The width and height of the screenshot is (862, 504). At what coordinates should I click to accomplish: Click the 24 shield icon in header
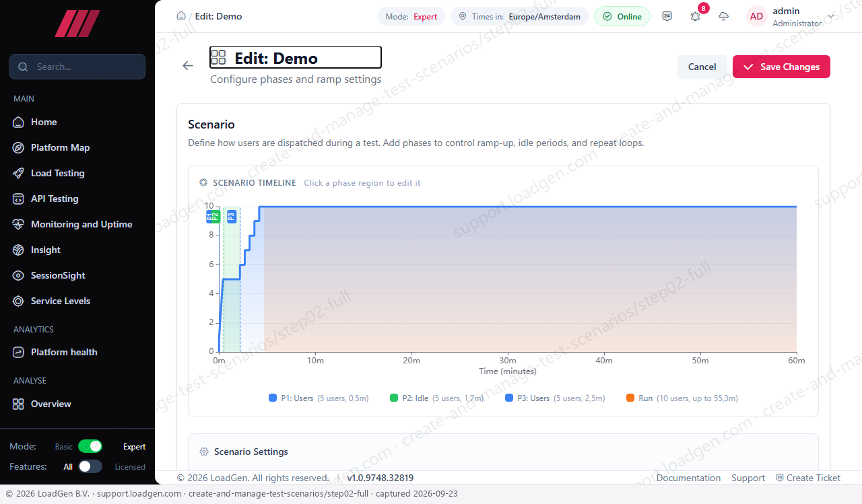click(x=667, y=16)
